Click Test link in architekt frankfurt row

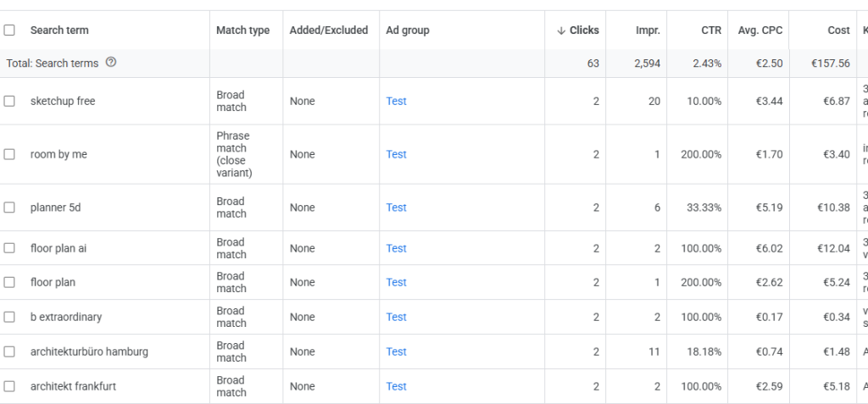pyautogui.click(x=396, y=386)
